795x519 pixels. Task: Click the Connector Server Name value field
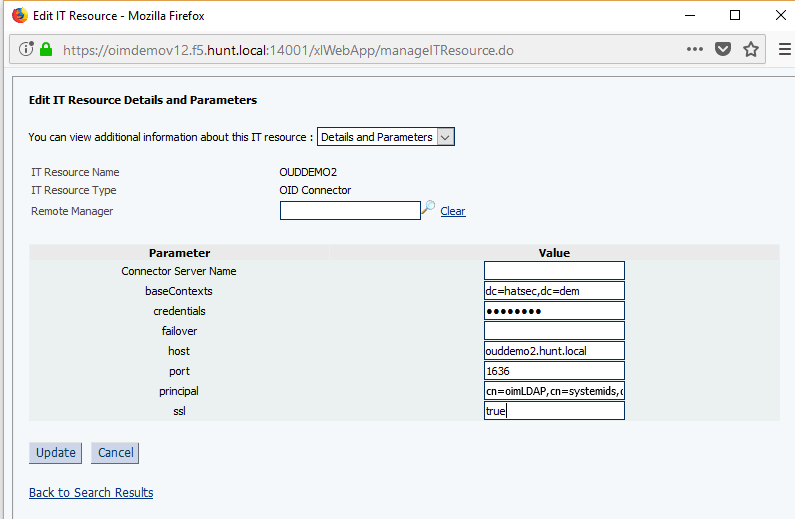point(554,271)
